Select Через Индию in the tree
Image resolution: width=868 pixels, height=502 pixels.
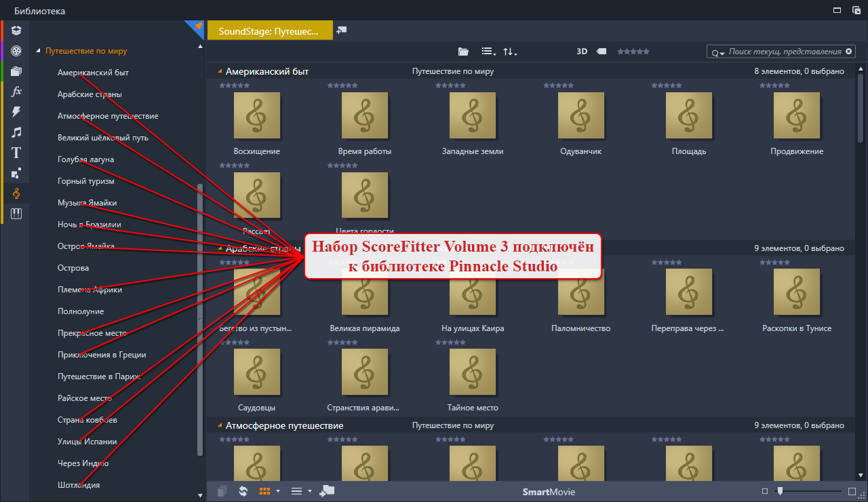[x=83, y=463]
